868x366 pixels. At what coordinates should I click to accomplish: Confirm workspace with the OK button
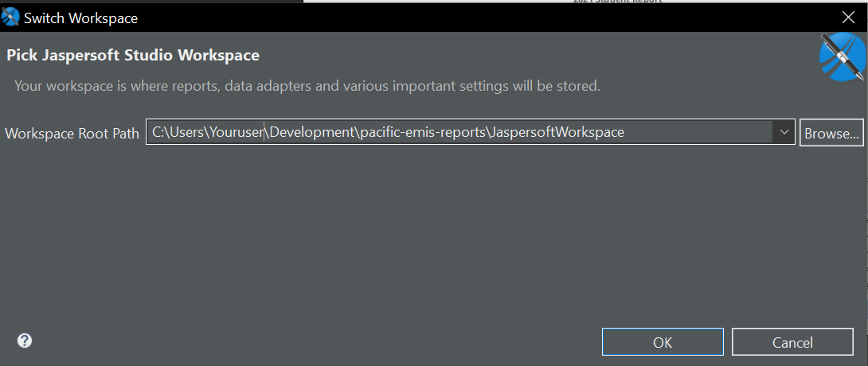(663, 342)
